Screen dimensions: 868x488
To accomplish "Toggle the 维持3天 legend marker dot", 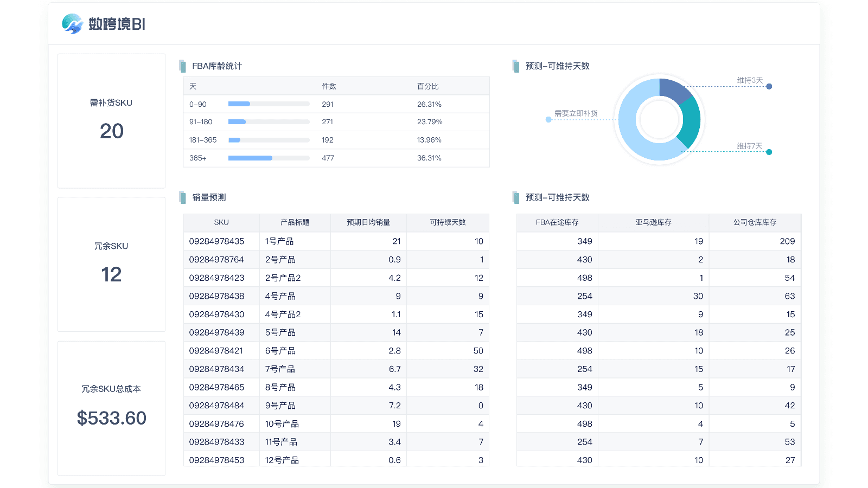I will (770, 86).
